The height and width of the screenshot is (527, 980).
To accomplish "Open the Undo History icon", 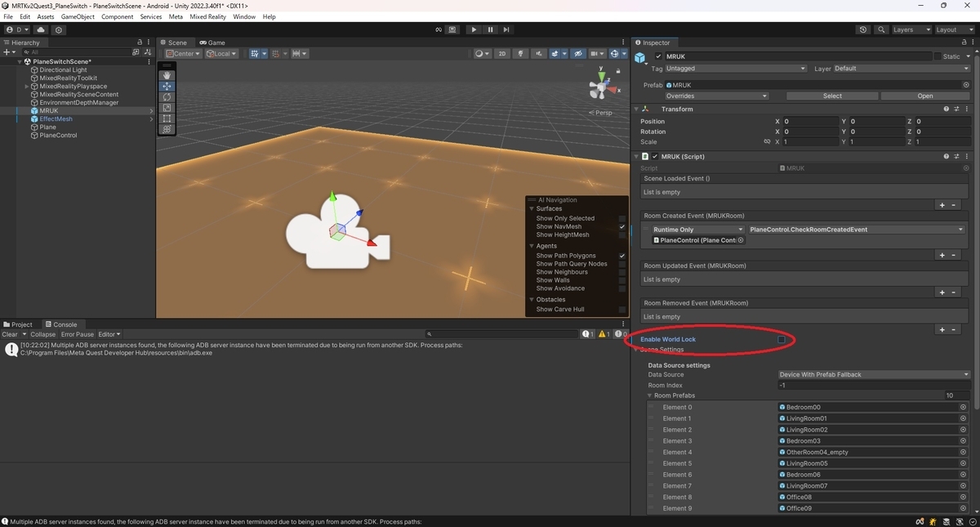I will (x=863, y=29).
